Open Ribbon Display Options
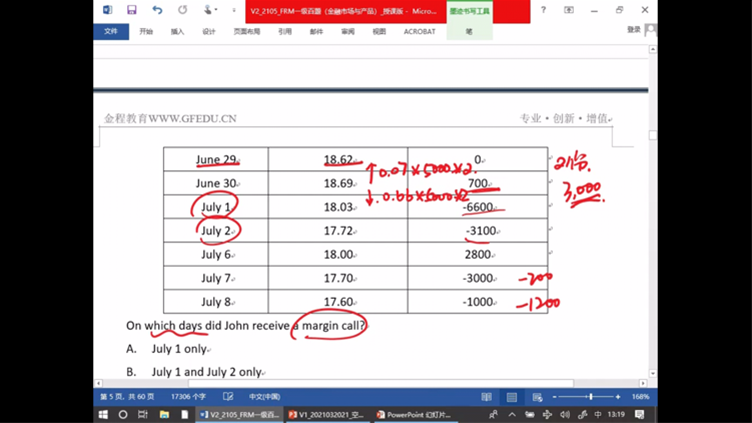This screenshot has height=423, width=752. [569, 10]
